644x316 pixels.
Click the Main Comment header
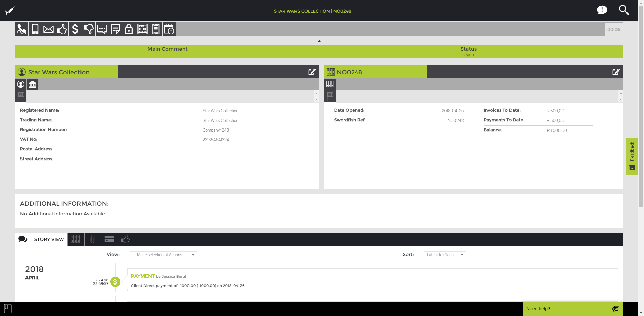tap(167, 49)
